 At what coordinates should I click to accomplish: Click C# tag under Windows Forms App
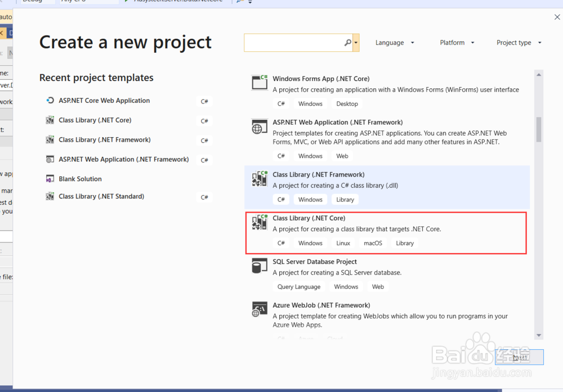pos(281,103)
